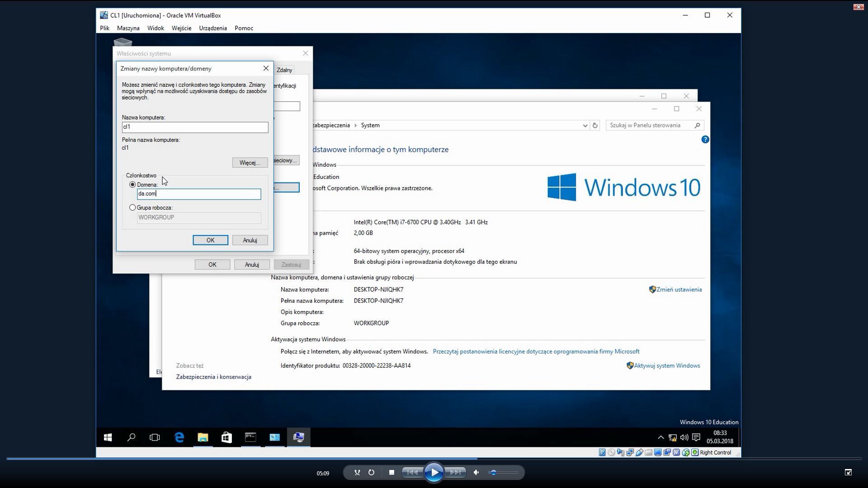This screenshot has width=868, height=488.
Task: Open the Control Panel address history dropdown
Action: [585, 126]
